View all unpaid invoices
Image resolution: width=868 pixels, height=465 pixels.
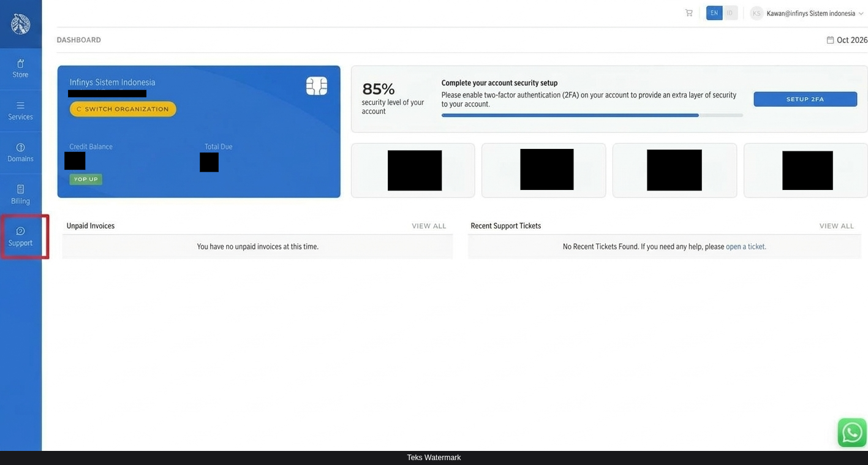pos(429,226)
